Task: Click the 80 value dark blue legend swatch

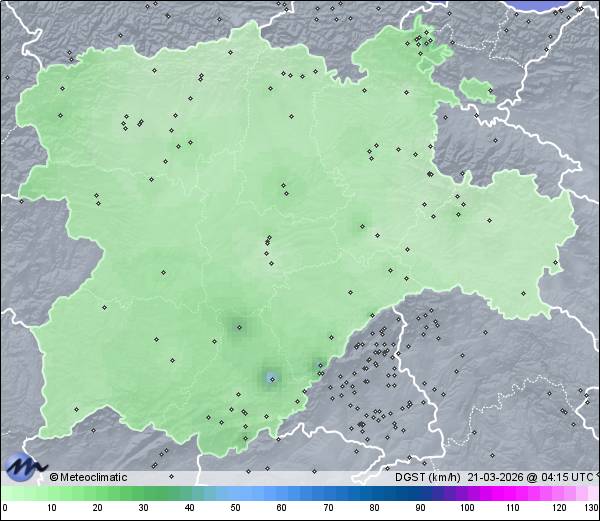Action: pos(375,494)
